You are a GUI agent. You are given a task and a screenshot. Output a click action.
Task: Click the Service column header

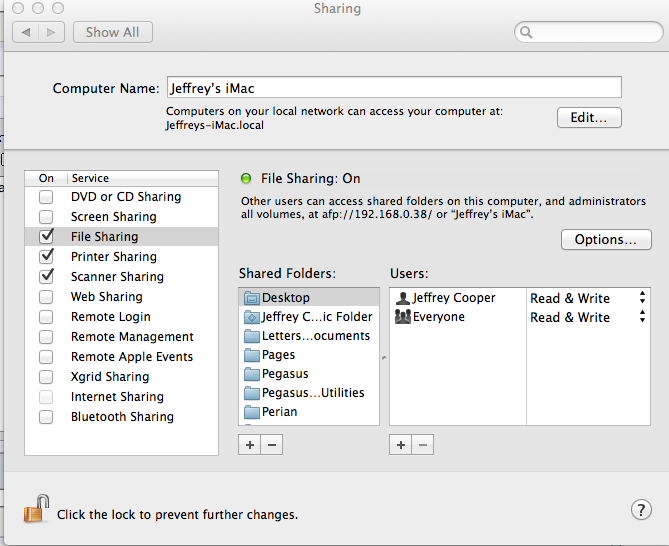tap(143, 178)
